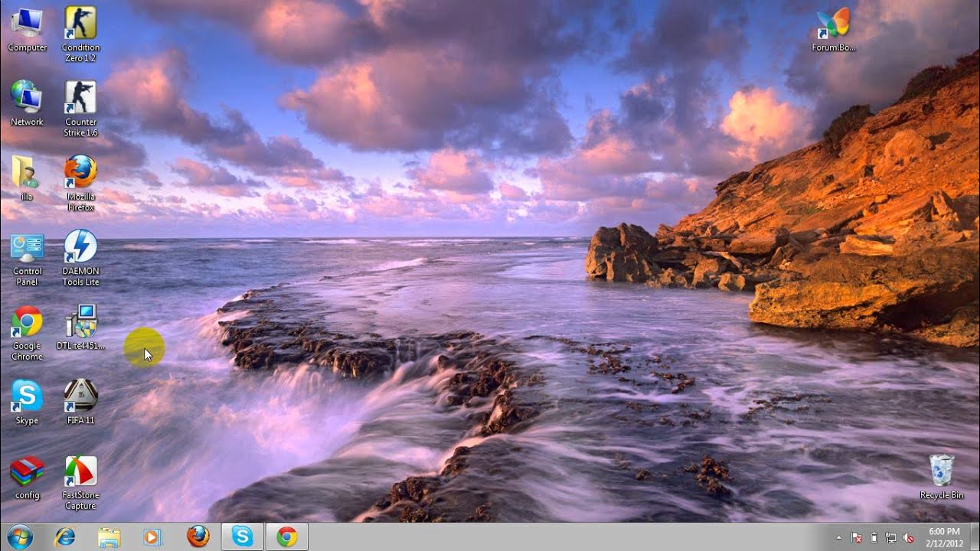Select the FastStone Capture shortcut
This screenshot has height=551, width=980.
pos(80,482)
